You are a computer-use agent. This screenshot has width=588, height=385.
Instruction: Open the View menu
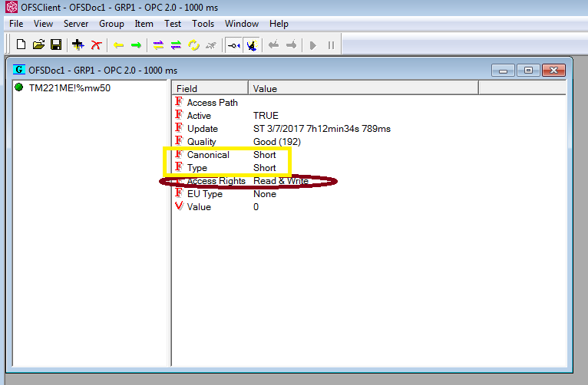[43, 24]
